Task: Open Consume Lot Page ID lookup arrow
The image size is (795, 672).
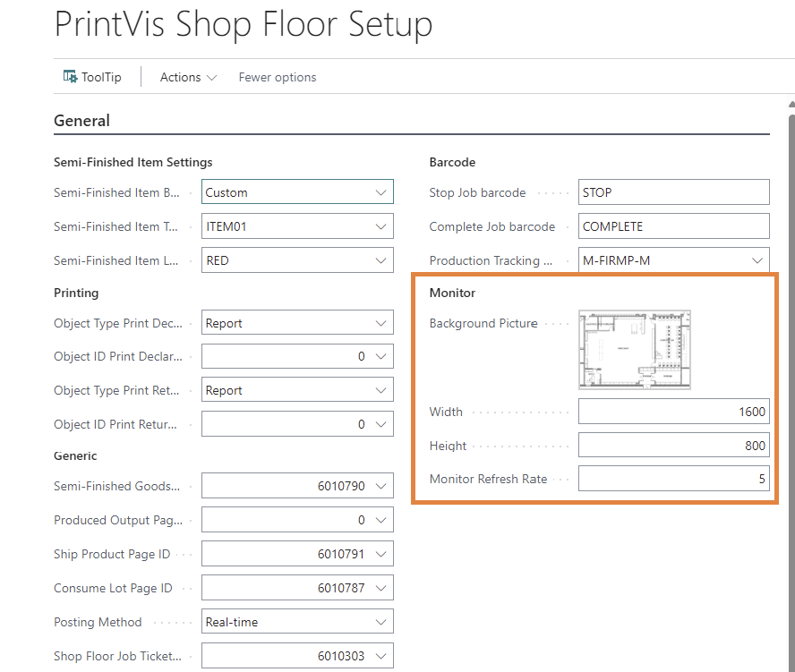Action: click(380, 588)
